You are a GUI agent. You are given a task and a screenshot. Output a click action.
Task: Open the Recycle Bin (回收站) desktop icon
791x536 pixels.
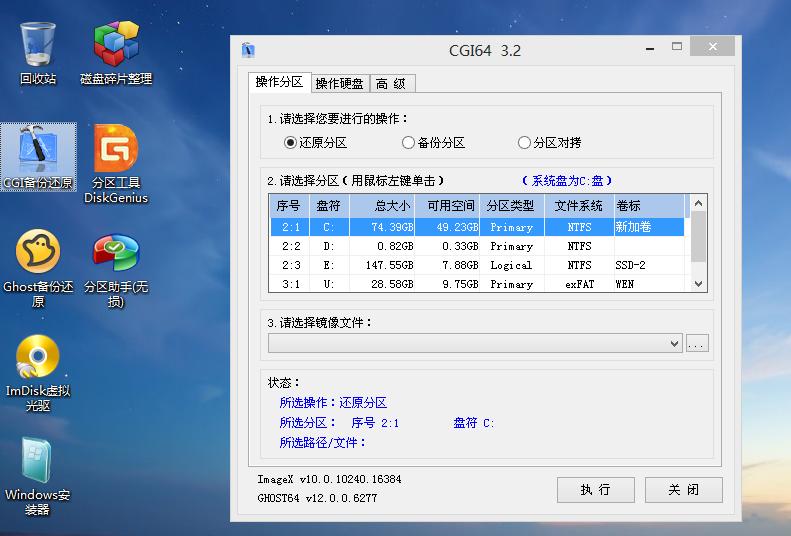[38, 53]
